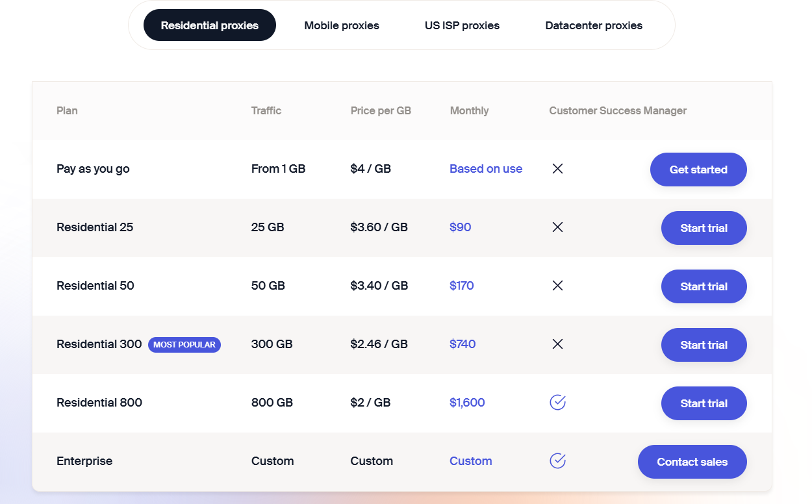This screenshot has height=504, width=812.
Task: Start trial for Residential 25 plan
Action: 704,228
